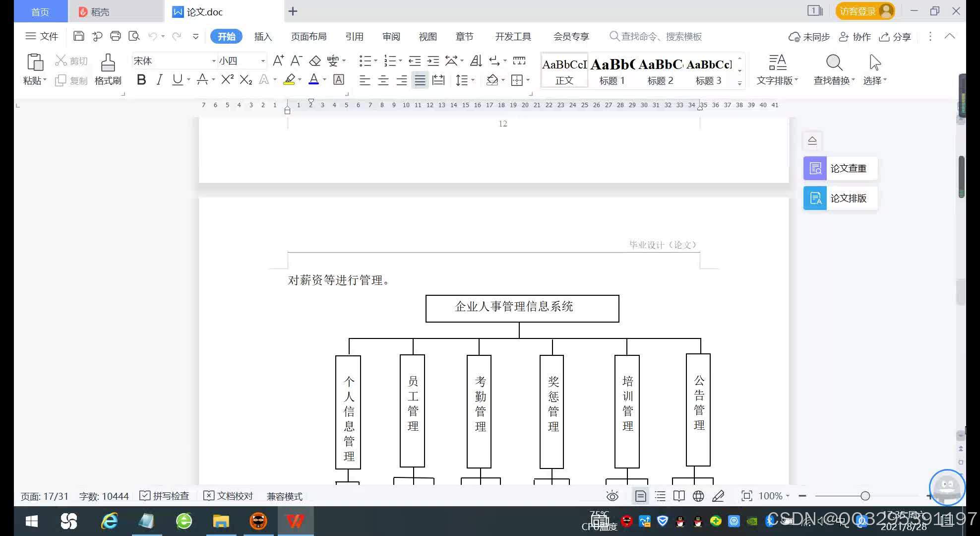The height and width of the screenshot is (536, 980).
Task: Click the search commands input field
Action: 656,36
